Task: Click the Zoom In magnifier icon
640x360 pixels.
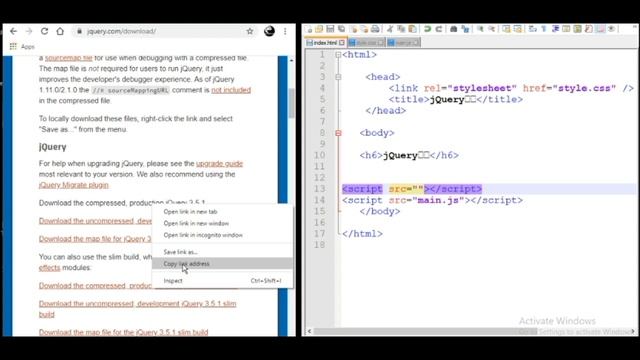Action: click(480, 29)
